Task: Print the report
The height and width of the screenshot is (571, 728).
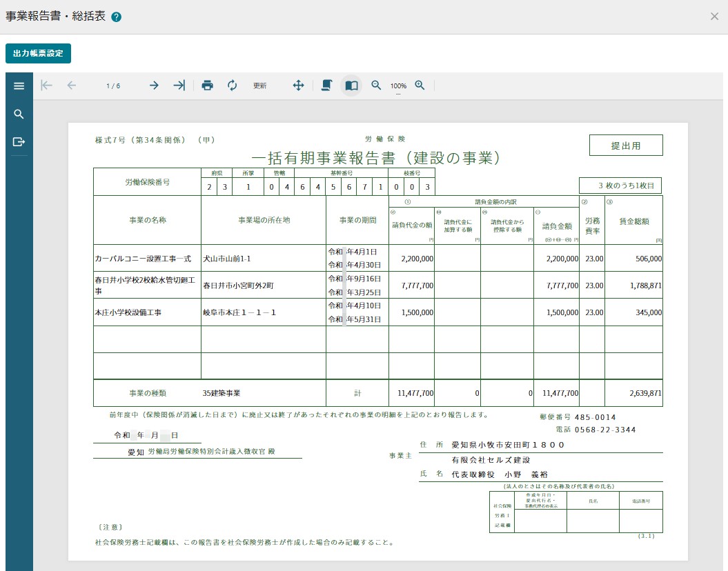Action: pyautogui.click(x=208, y=86)
